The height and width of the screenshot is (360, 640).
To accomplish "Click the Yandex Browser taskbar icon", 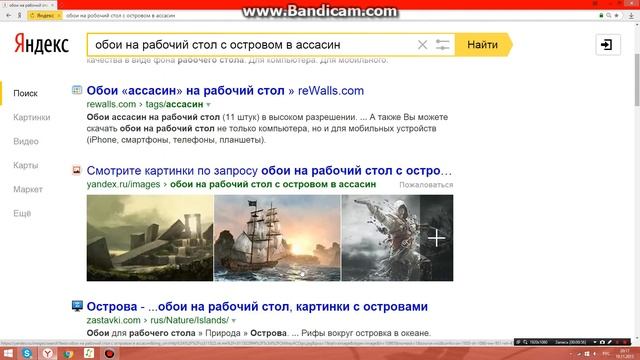I will pos(47,353).
